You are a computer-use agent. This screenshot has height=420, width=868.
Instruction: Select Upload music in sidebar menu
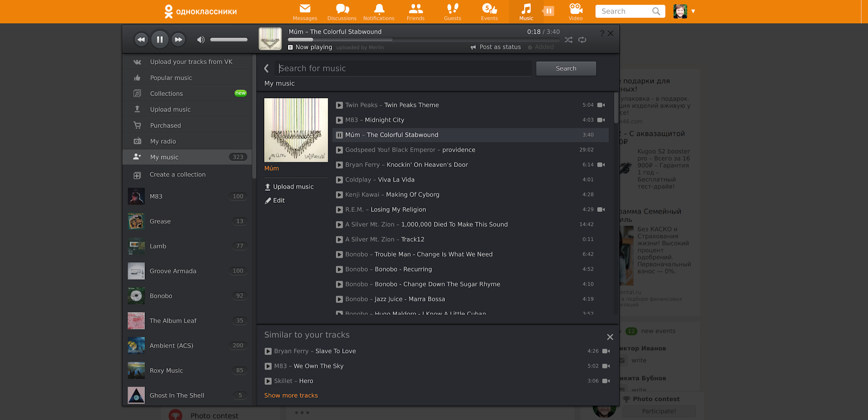click(x=188, y=109)
